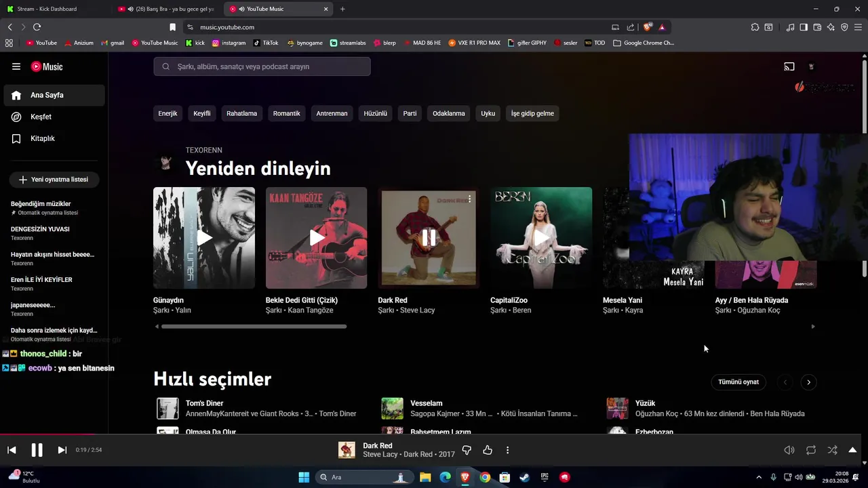The image size is (868, 488).
Task: Click the Brave Shields icon
Action: click(648, 27)
